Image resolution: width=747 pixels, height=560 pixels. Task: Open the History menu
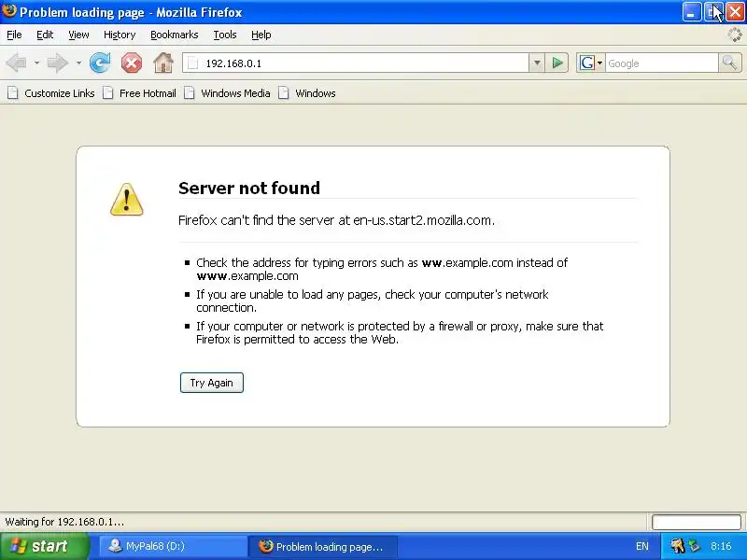120,35
